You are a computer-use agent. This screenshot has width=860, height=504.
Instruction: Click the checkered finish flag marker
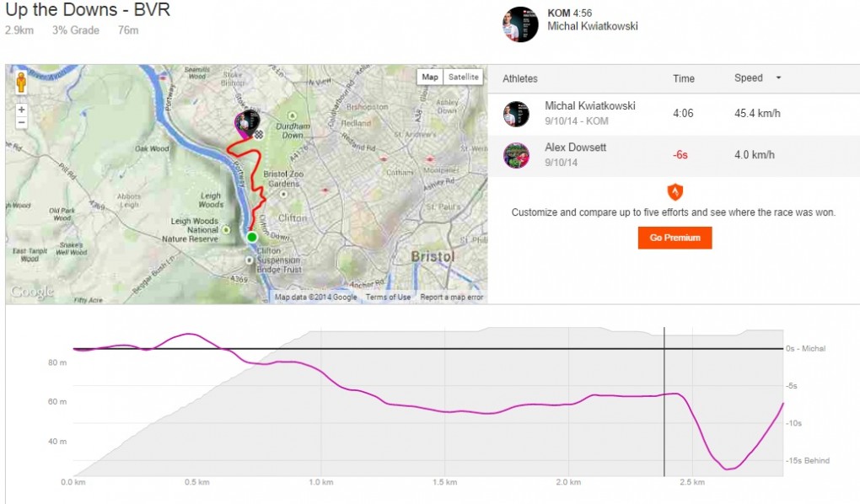(x=259, y=134)
